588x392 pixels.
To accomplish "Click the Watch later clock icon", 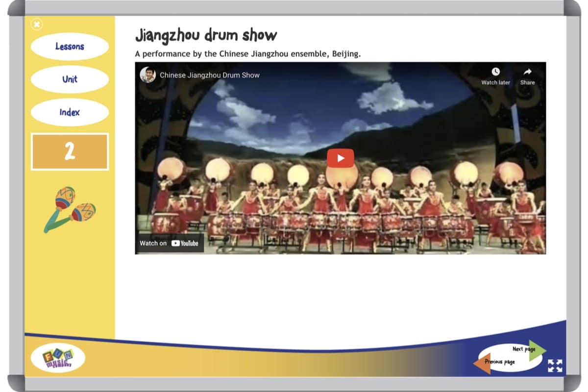I will point(495,72).
